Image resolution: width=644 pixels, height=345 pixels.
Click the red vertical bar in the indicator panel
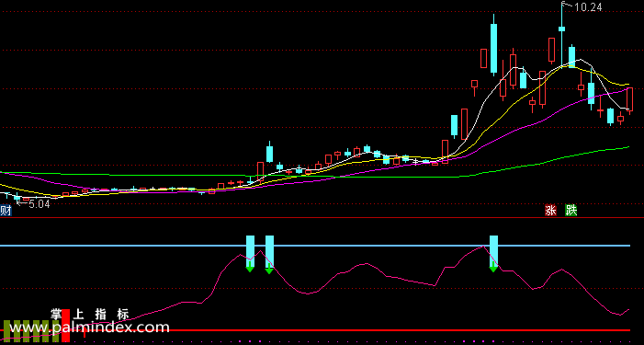tap(65, 326)
